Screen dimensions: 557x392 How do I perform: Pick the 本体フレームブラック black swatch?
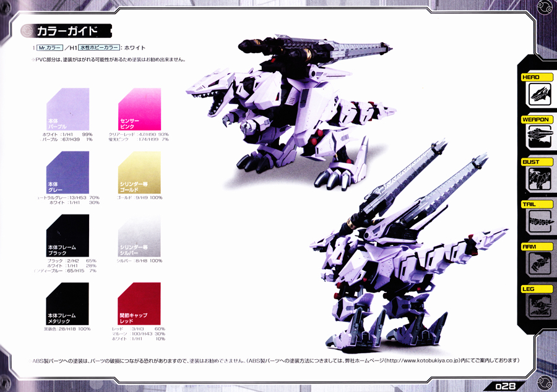click(68, 236)
